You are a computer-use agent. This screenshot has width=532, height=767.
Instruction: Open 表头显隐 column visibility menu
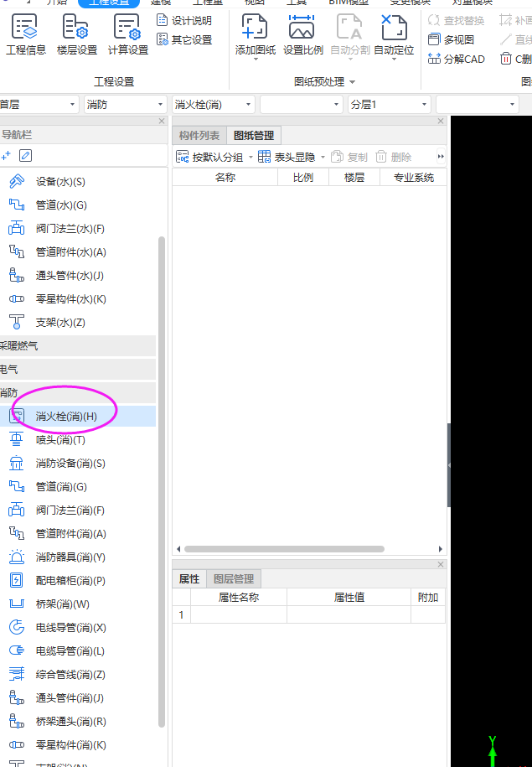click(292, 157)
